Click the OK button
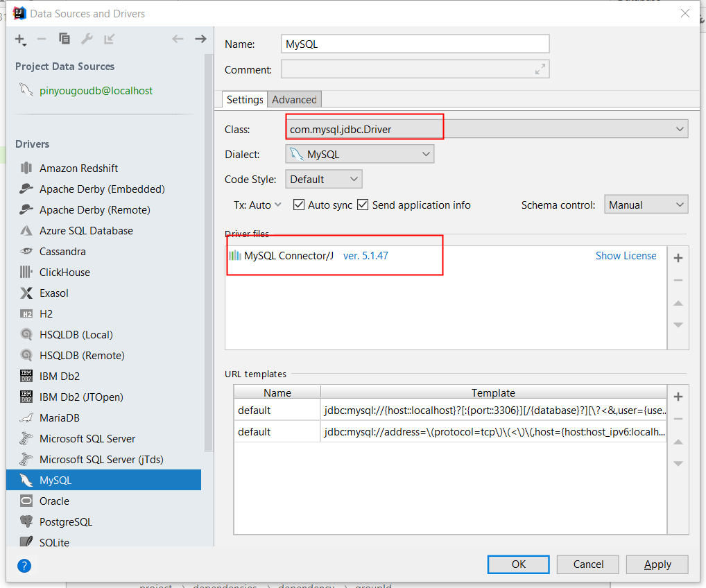The image size is (706, 588). tap(518, 564)
